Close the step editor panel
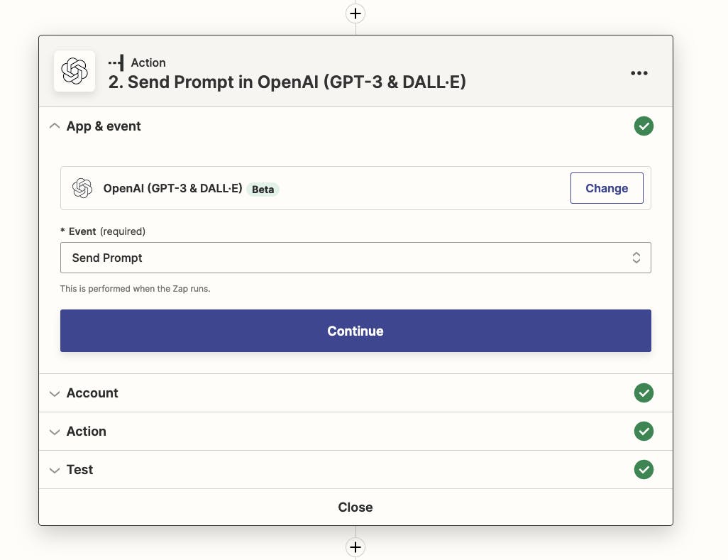728x560 pixels. [355, 507]
